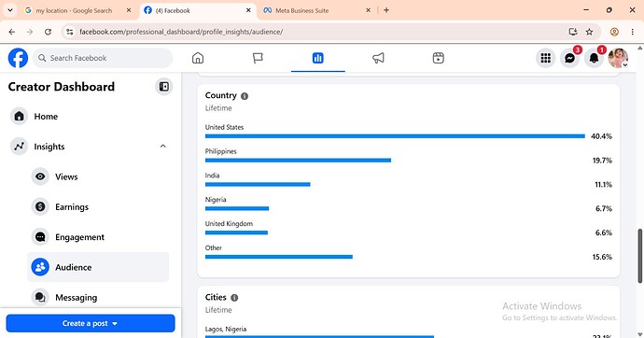
Task: Open the account profile picture menu
Action: [618, 58]
